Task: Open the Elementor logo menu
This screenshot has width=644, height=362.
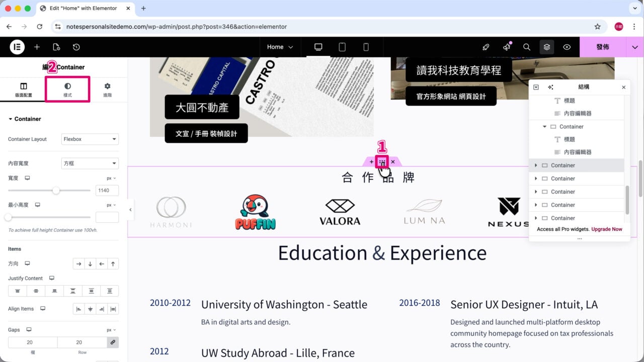Action: [17, 47]
